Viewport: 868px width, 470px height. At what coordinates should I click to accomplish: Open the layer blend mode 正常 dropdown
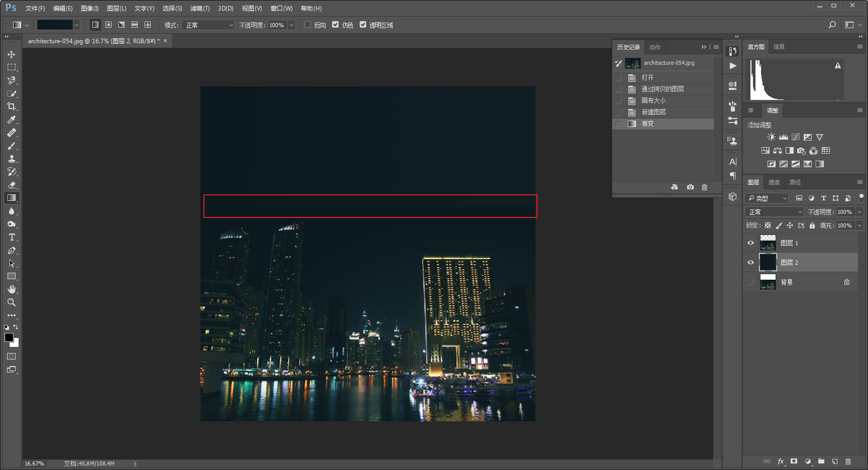(774, 212)
